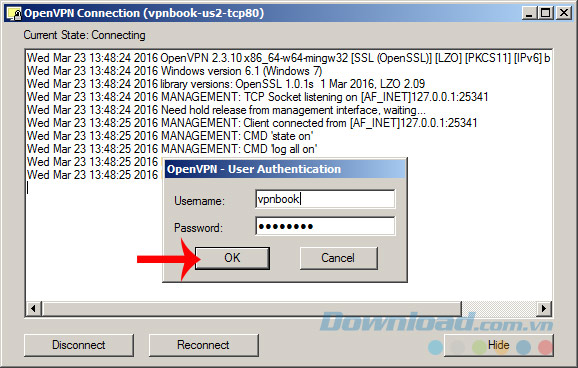Click the Disconnect button
Image resolution: width=578 pixels, height=368 pixels.
pos(79,345)
